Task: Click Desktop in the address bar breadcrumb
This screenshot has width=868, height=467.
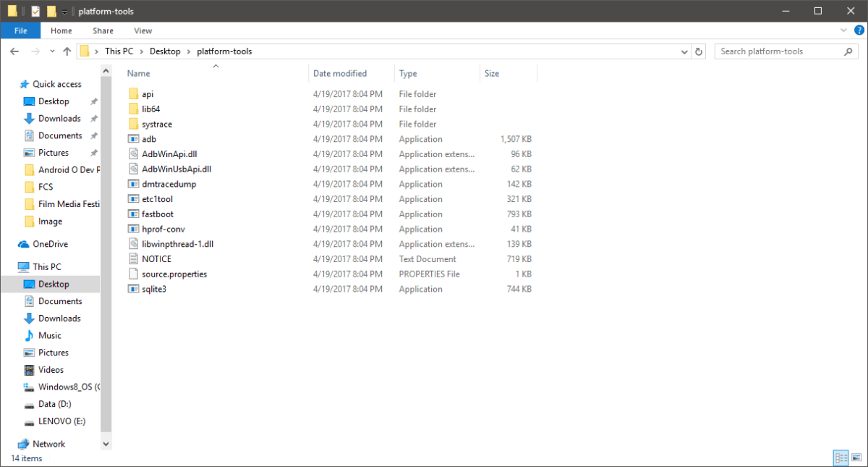Action: (x=166, y=51)
